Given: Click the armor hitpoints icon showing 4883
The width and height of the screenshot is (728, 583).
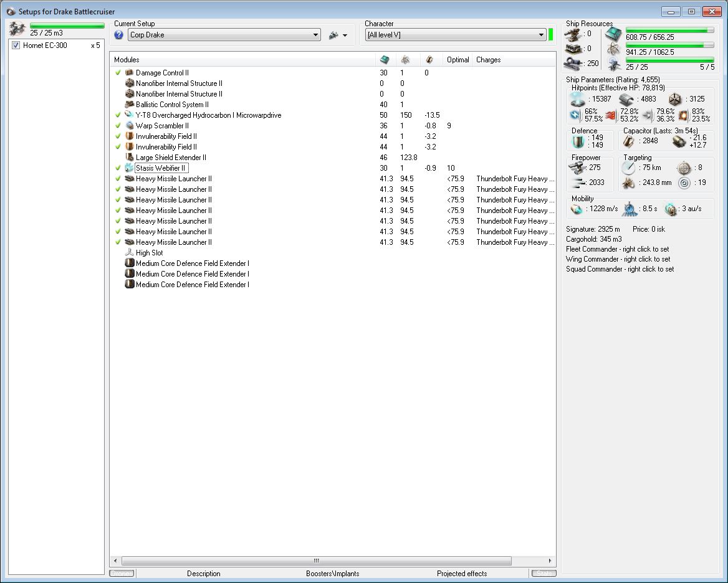Looking at the screenshot, I should (x=626, y=99).
